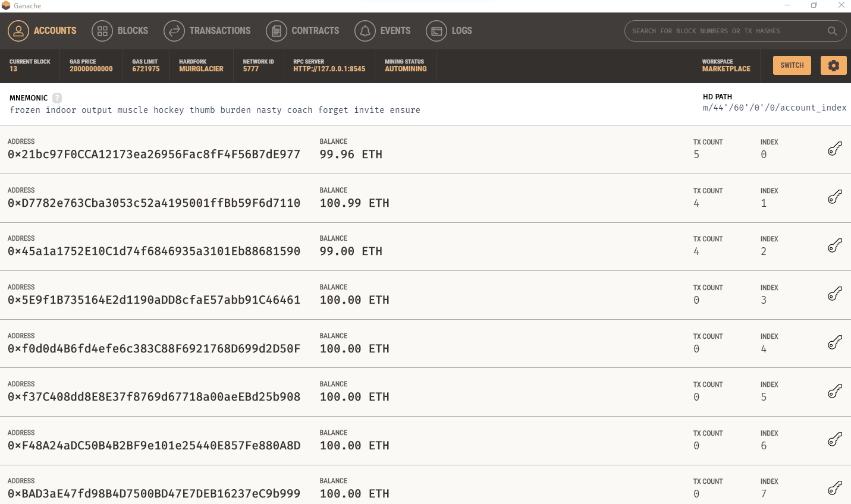Show private key for account index 1
Image resolution: width=851 pixels, height=504 pixels.
click(835, 197)
